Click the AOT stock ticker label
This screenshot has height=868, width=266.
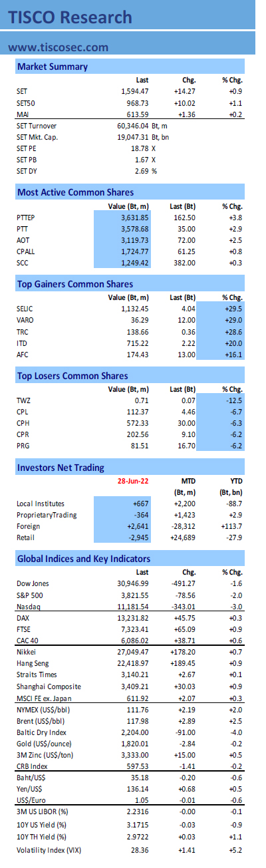(x=23, y=240)
